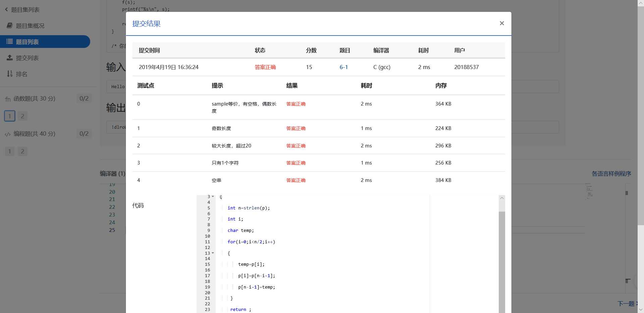The width and height of the screenshot is (644, 313).
Task: Click the 编译器 (1) label in the background
Action: (112, 174)
